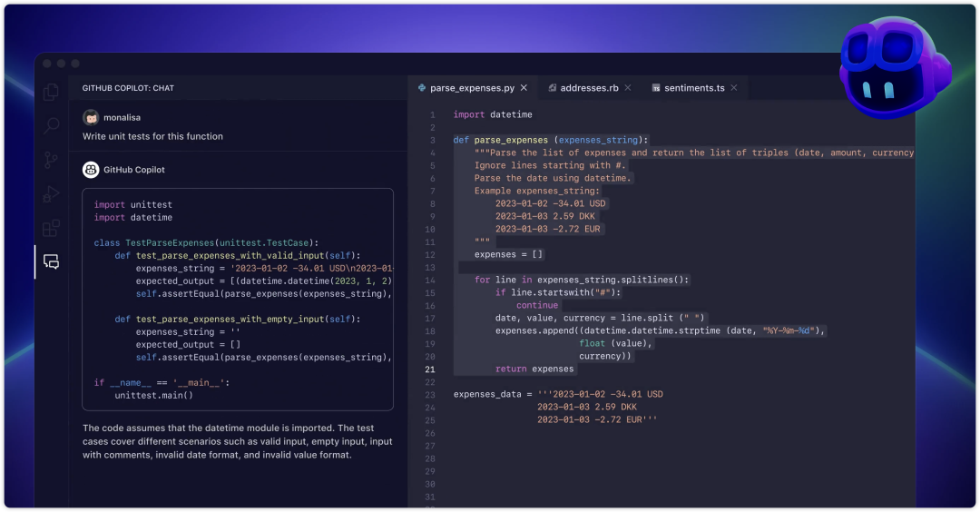
Task: Click the green window zoom dot
Action: [75, 64]
